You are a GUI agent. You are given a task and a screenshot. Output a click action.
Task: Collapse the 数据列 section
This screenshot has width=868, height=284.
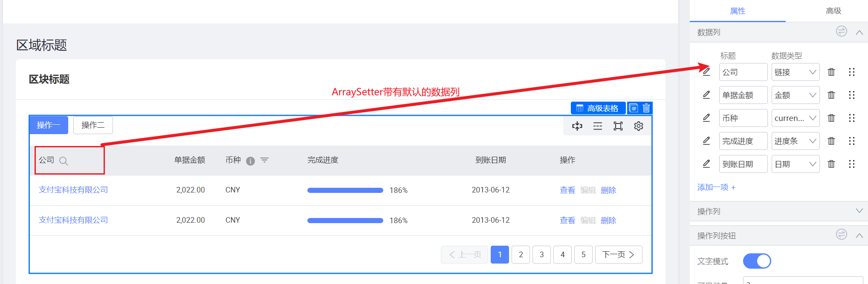click(859, 32)
